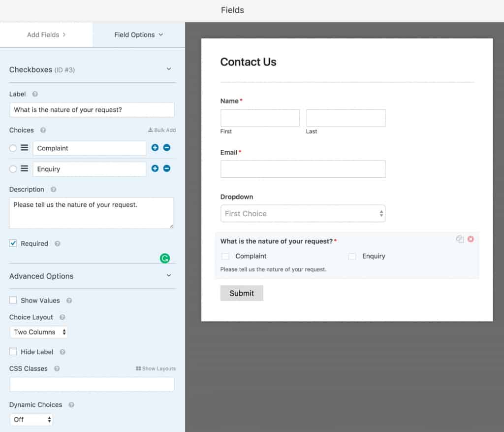Click the CSS Classes input field
Viewport: 504px width, 432px height.
coord(92,384)
